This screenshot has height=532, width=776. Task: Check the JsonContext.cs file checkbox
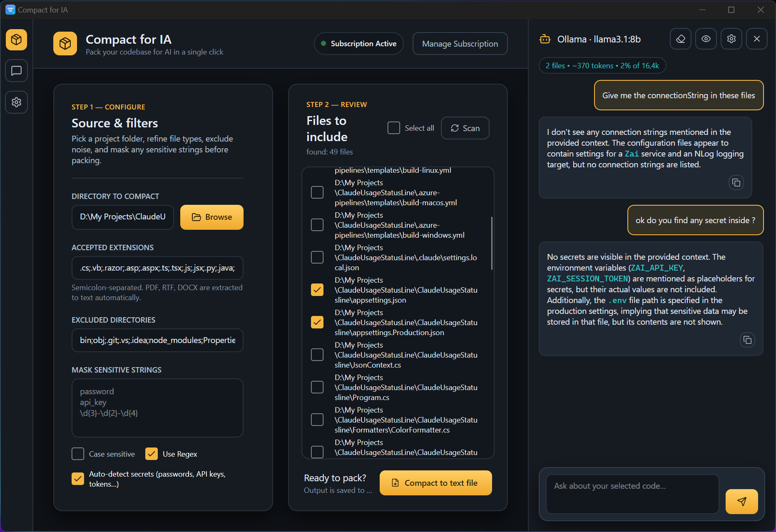point(317,355)
